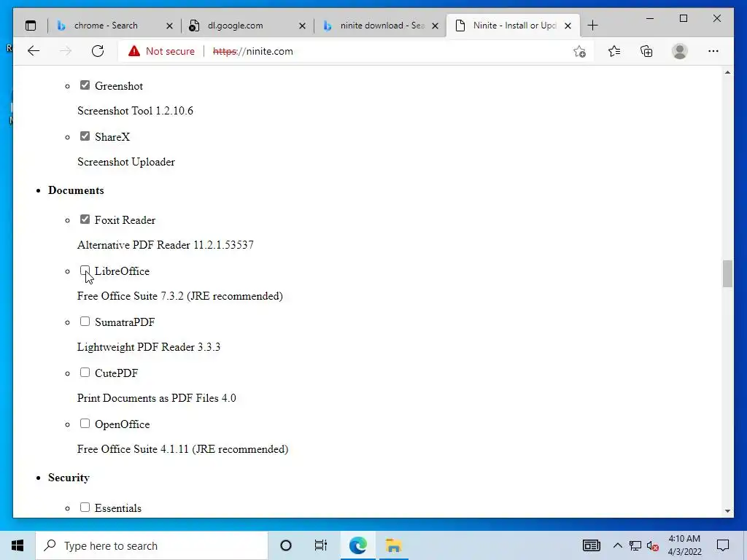Click the muted volume tray icon

click(653, 546)
